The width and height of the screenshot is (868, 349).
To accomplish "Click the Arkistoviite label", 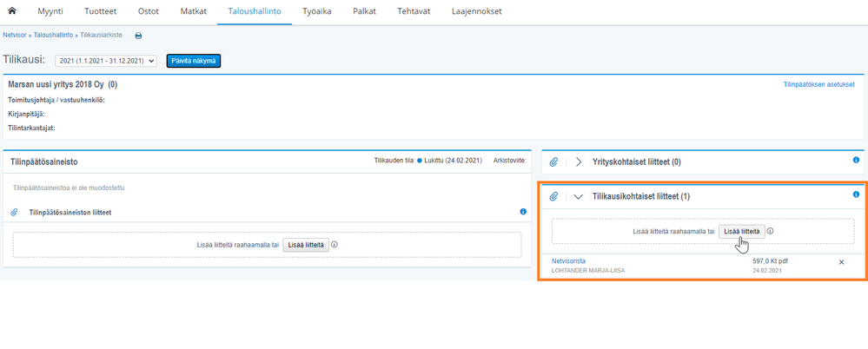I will click(509, 161).
